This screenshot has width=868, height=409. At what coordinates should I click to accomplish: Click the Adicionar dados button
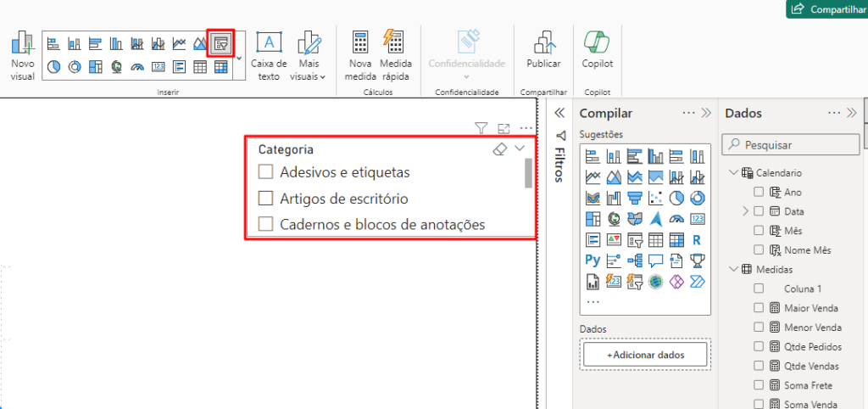[645, 354]
